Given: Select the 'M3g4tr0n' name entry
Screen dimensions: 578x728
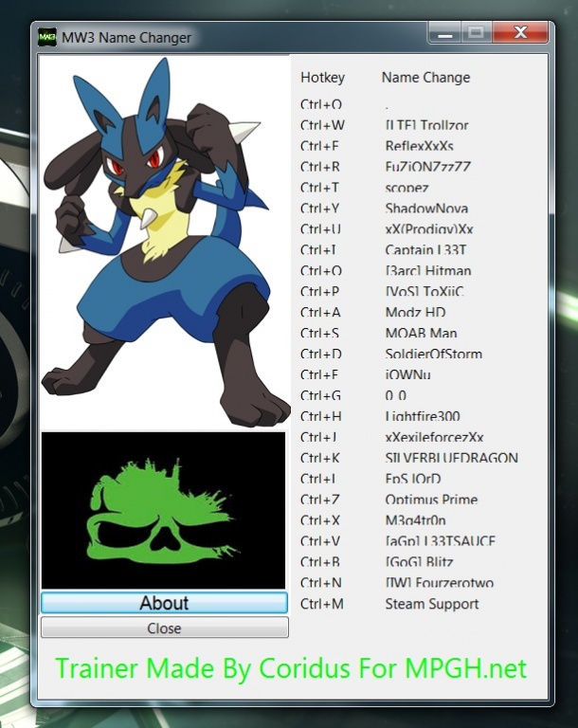Looking at the screenshot, I should point(416,520).
